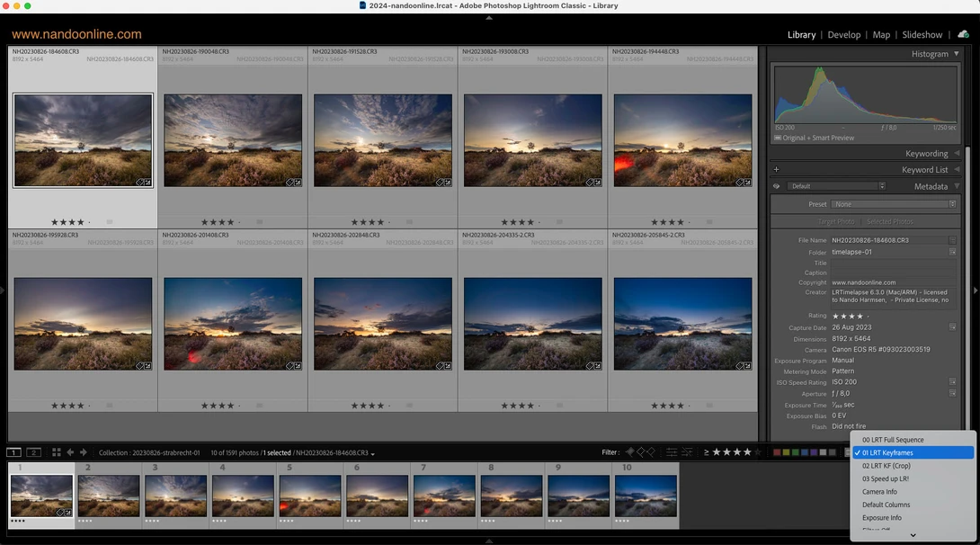Filter by yellow color label

[x=787, y=452]
